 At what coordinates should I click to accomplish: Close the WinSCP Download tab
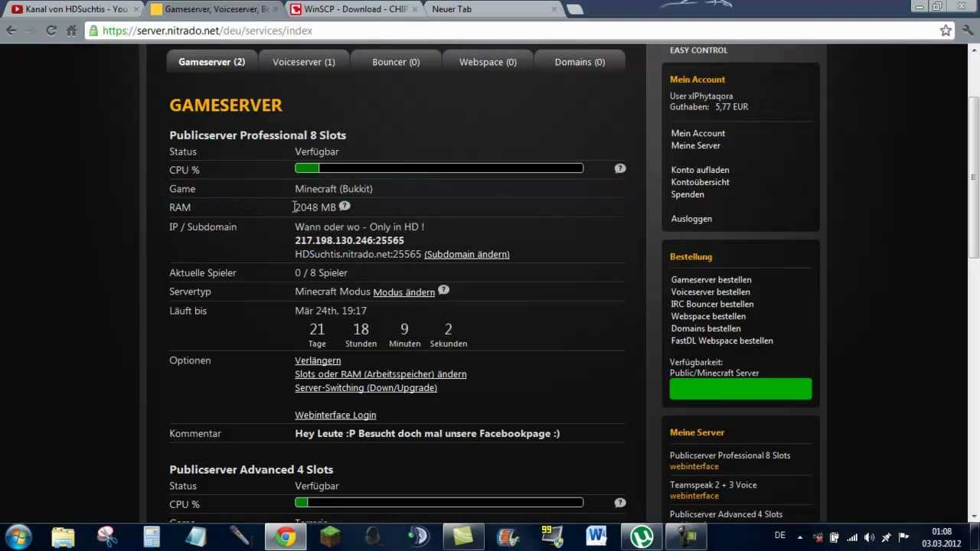(x=414, y=10)
